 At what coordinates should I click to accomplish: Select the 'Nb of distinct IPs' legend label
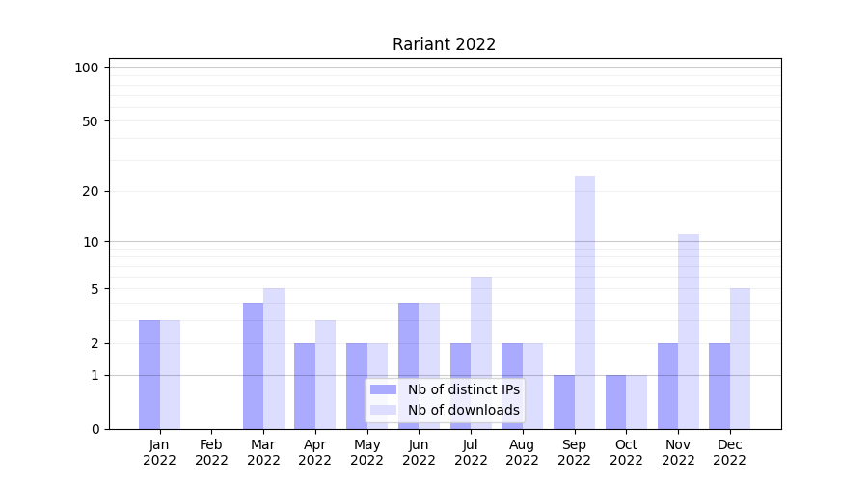[463, 389]
